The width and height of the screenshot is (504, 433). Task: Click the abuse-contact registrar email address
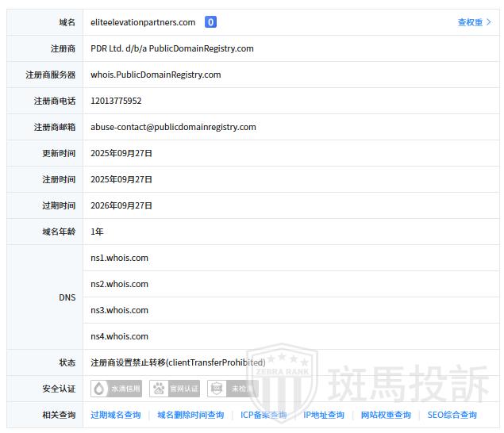173,127
